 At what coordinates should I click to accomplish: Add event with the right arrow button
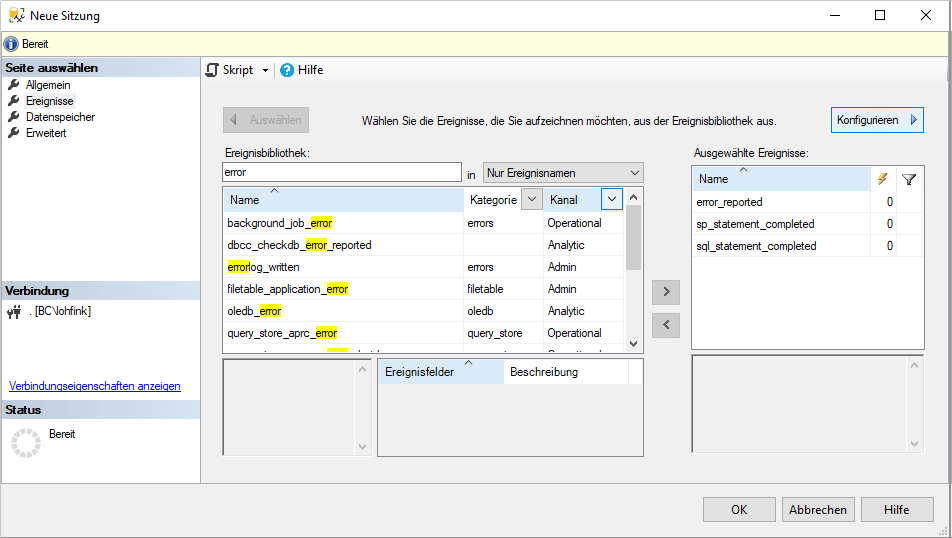point(666,291)
